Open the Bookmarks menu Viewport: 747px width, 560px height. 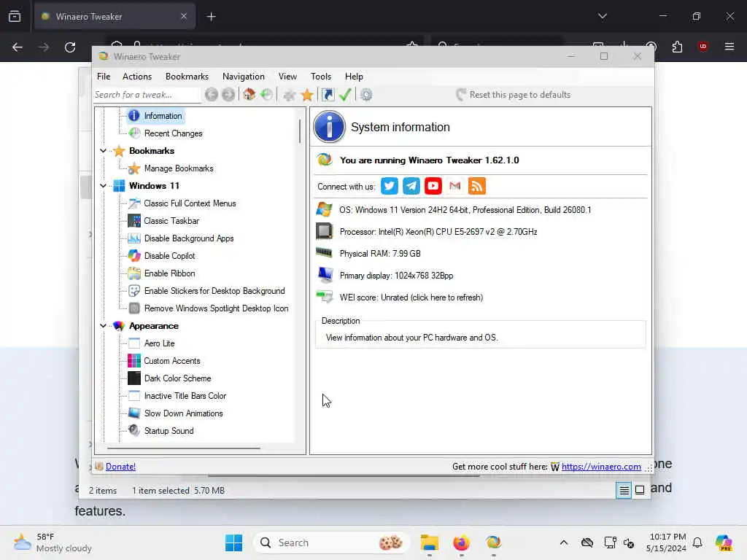(187, 76)
